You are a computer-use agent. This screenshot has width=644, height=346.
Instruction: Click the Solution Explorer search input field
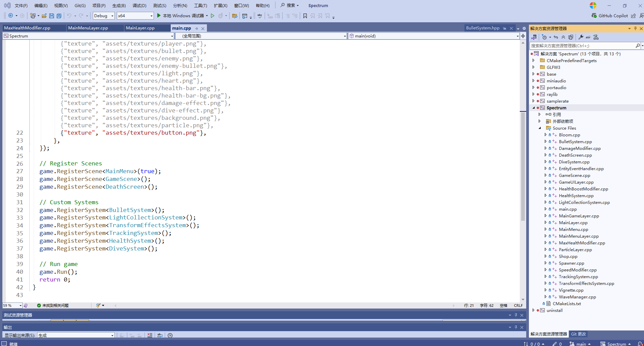tap(582, 46)
